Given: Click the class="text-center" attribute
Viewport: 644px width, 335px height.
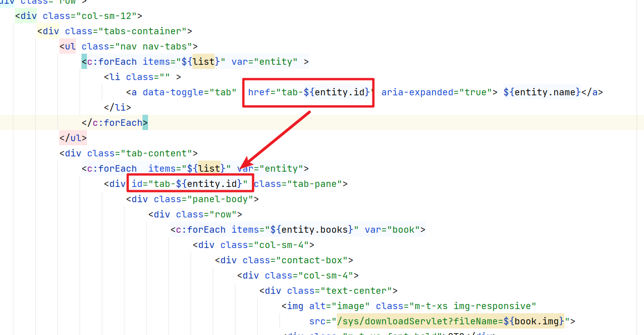Looking at the screenshot, I should tap(340, 291).
